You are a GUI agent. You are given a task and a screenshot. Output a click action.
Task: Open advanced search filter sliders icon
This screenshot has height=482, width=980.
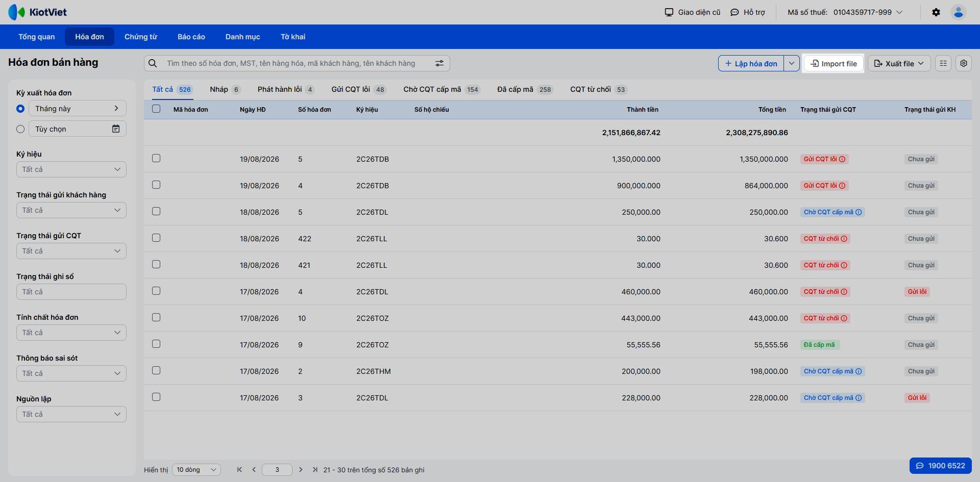(x=439, y=63)
